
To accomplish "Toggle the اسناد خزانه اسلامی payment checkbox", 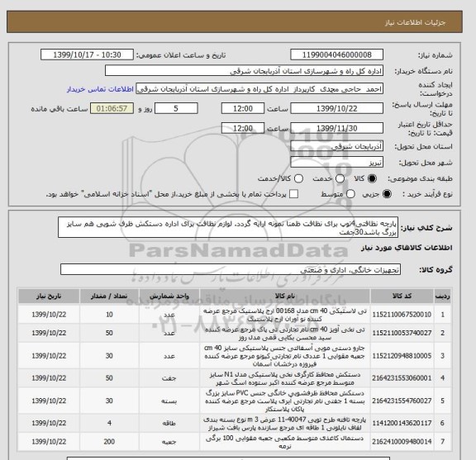I will [293, 194].
